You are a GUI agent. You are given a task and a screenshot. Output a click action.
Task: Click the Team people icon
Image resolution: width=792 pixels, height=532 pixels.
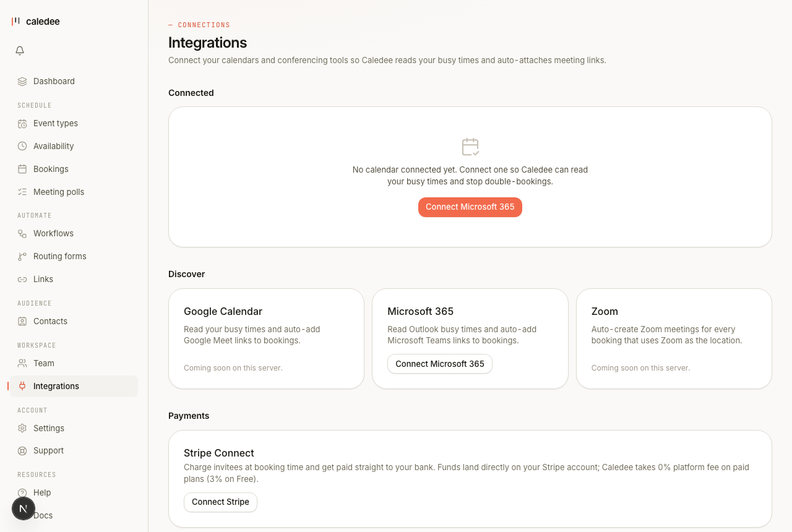point(22,363)
